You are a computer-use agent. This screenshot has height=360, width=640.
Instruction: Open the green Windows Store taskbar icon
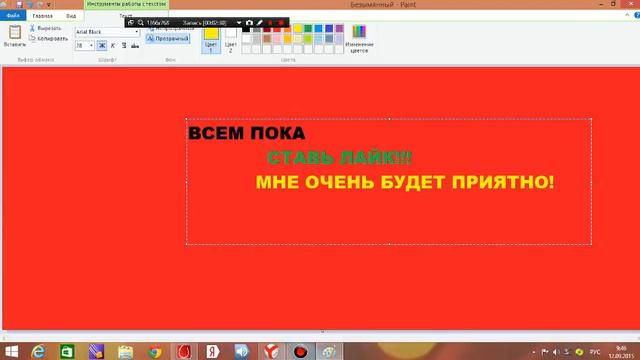tap(67, 351)
